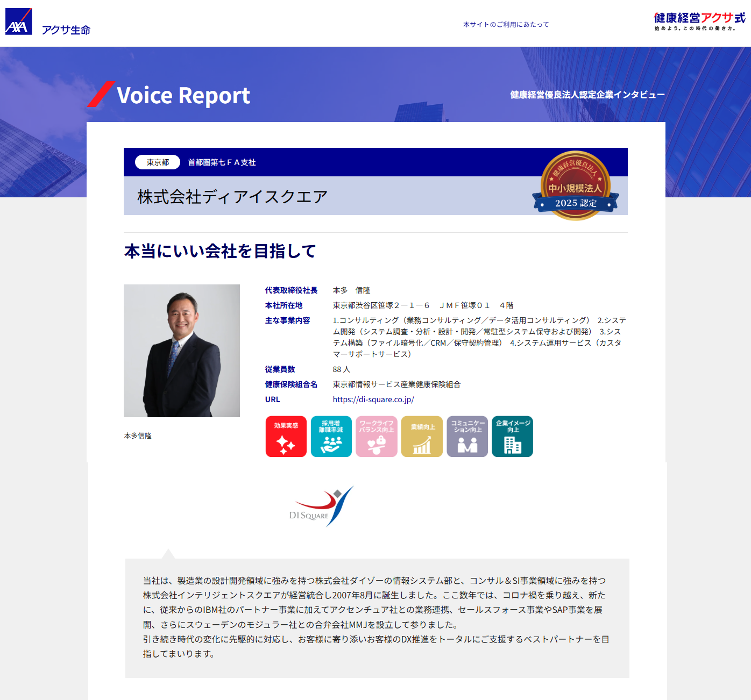Screen dimensions: 751x700
Task: Open the di-square.co.jp URL link
Action: 373,399
